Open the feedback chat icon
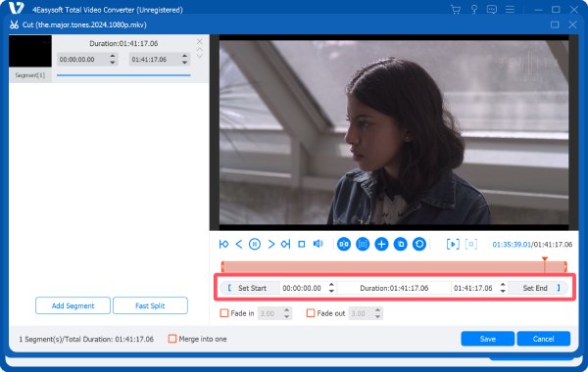The height and width of the screenshot is (372, 588). (492, 10)
